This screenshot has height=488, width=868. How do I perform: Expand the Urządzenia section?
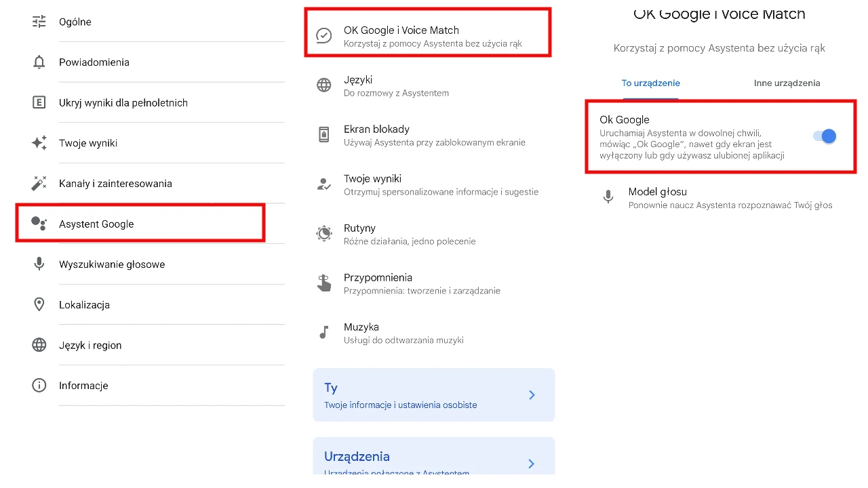pos(434,460)
